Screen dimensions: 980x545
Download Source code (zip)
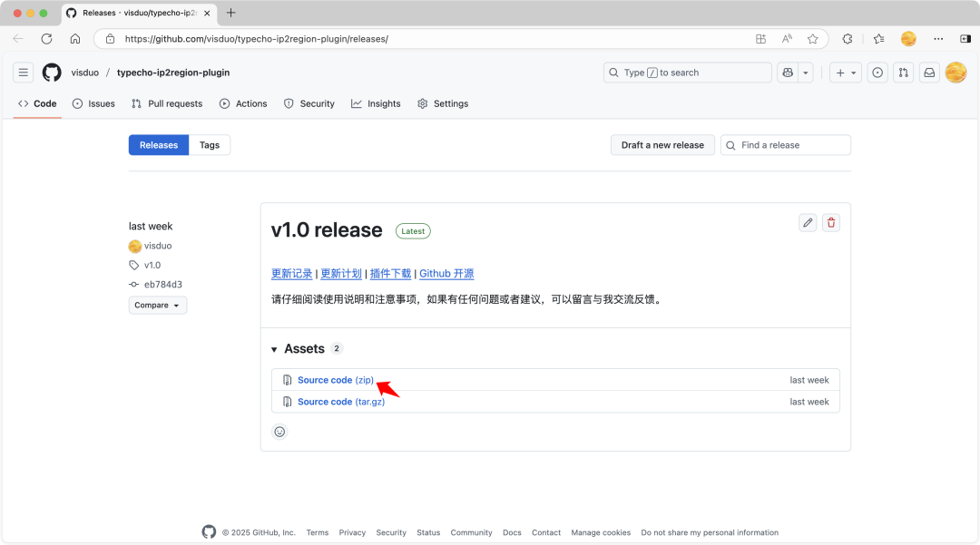(336, 380)
